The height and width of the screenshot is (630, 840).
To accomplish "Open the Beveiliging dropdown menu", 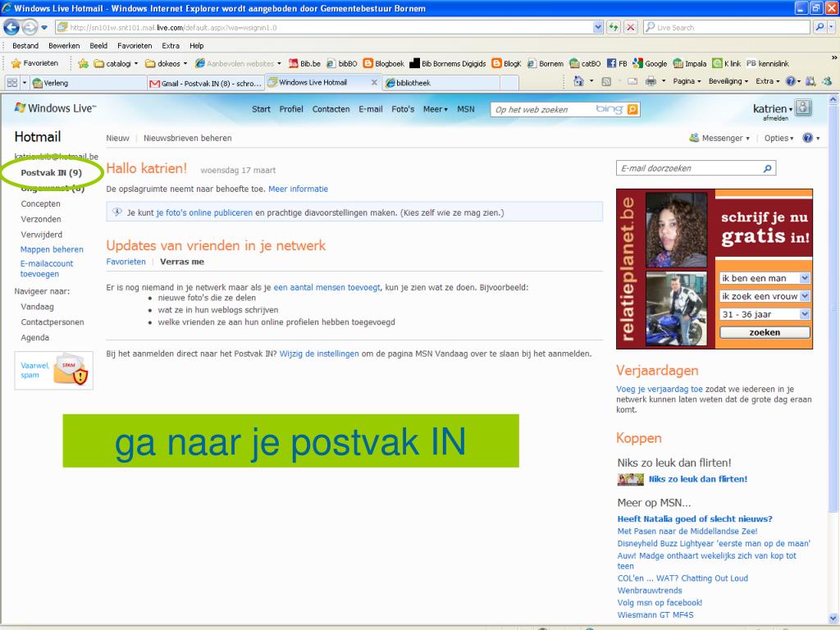I will click(728, 81).
